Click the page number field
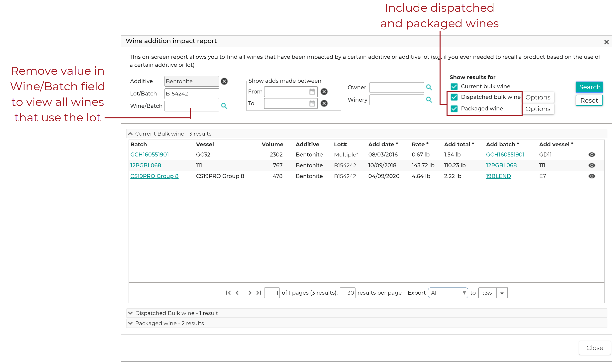615x364 pixels. 272,293
